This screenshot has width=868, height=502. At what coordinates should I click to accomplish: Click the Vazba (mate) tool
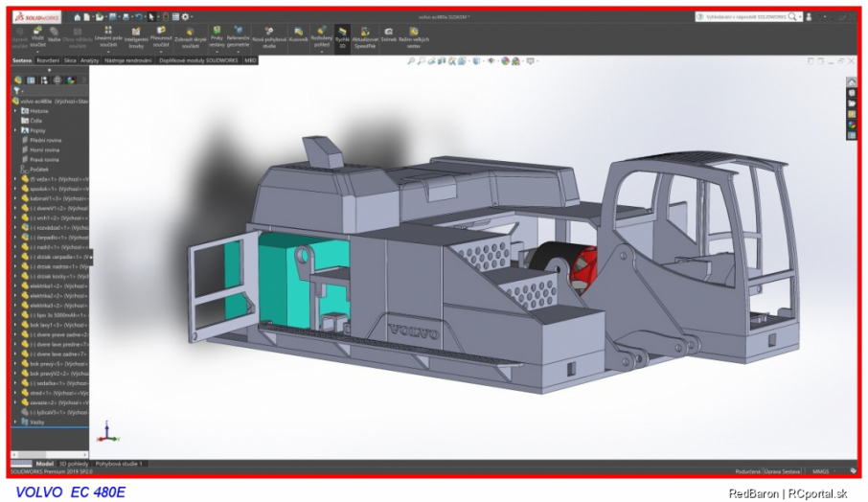click(54, 34)
